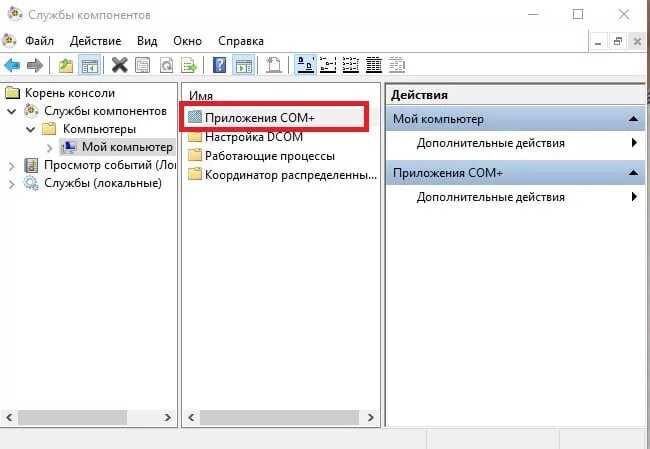Collapse Службы компонентов node arrow
This screenshot has width=650, height=449.
[x=12, y=111]
